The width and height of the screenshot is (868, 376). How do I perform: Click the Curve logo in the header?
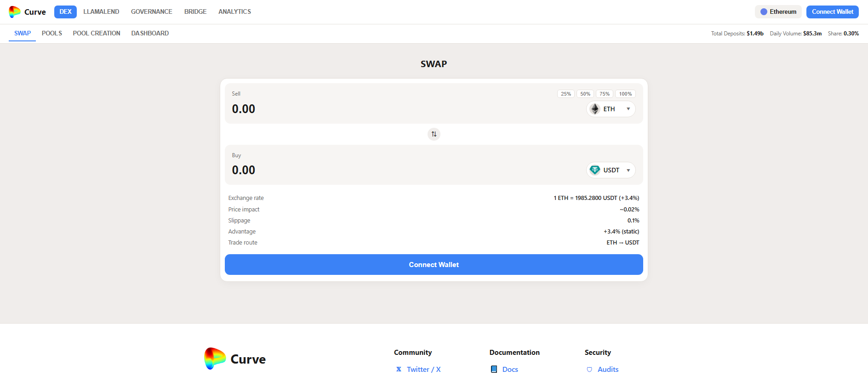pyautogui.click(x=15, y=12)
